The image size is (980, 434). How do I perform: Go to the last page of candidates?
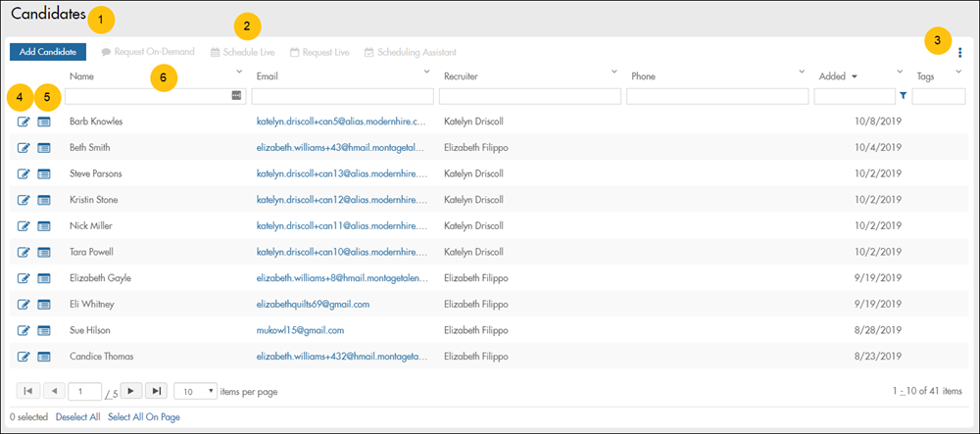[156, 391]
